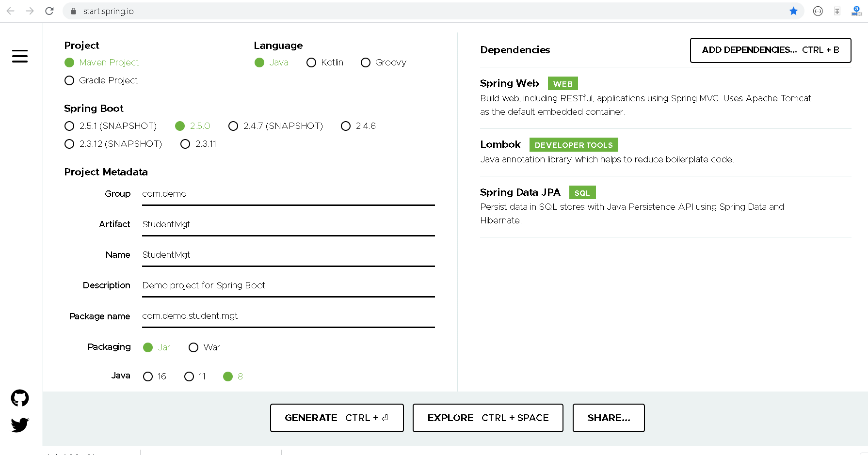
Task: Click the Group input field
Action: coord(288,194)
